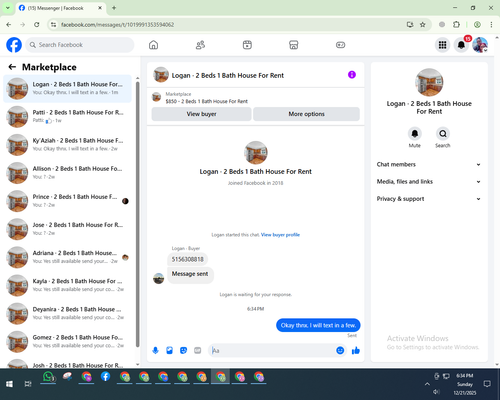Open the Gaming icon in navigation
The height and width of the screenshot is (400, 500).
340,45
